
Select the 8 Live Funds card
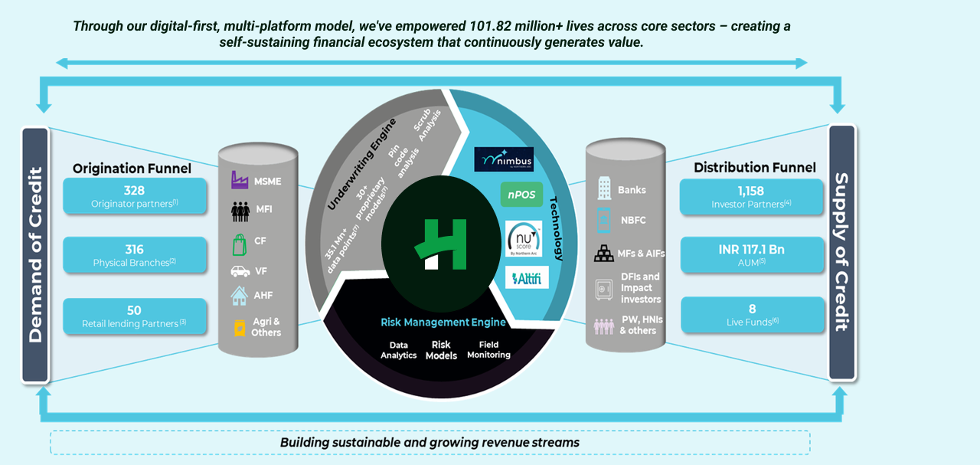[751, 315]
